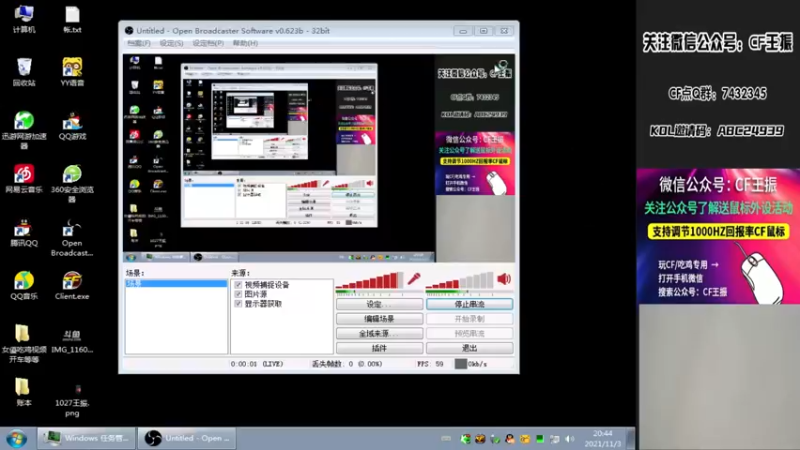Screen dimensions: 800x450
Task: Launch the Client.exe desktop icon
Action: tap(72, 286)
